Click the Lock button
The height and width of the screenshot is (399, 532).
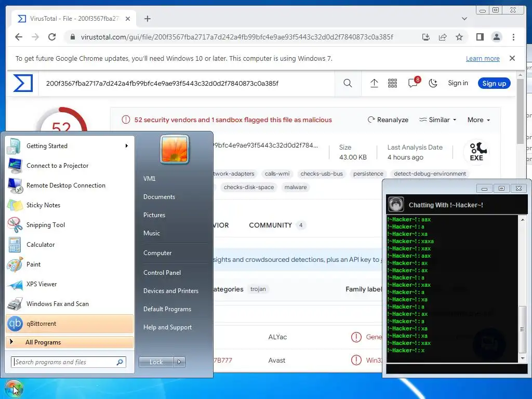pos(156,362)
